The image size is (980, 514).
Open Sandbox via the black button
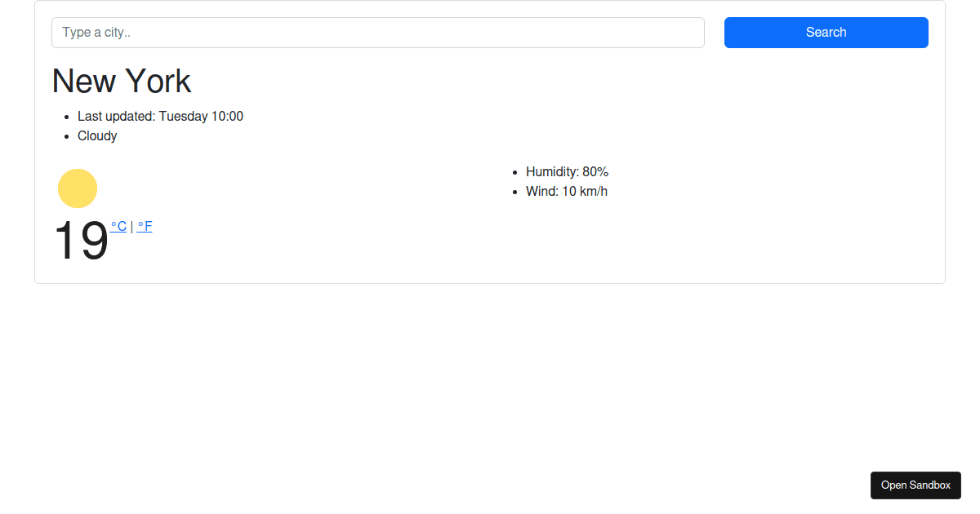(x=915, y=485)
